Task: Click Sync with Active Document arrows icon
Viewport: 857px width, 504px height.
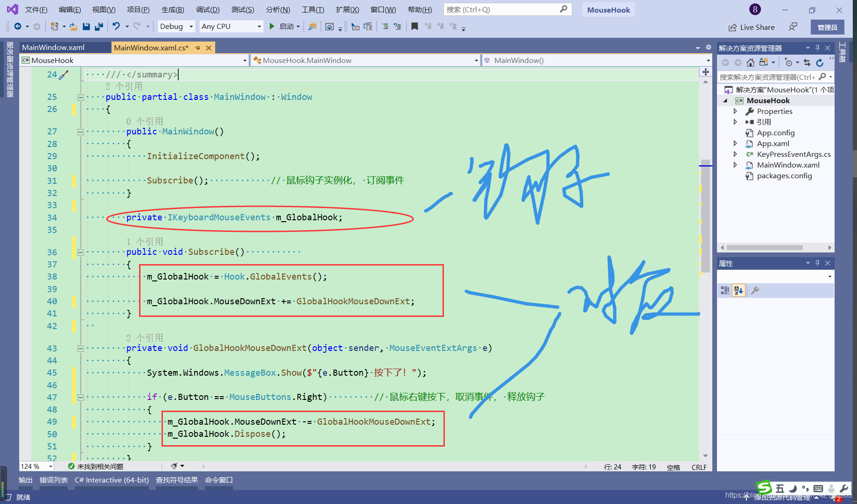Action: pyautogui.click(x=807, y=63)
